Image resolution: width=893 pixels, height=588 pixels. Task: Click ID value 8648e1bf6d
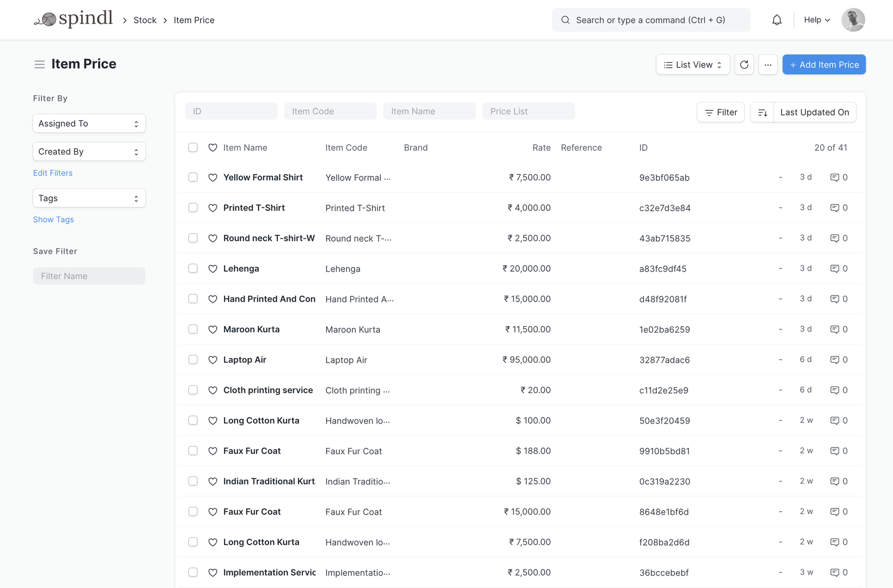[664, 512]
